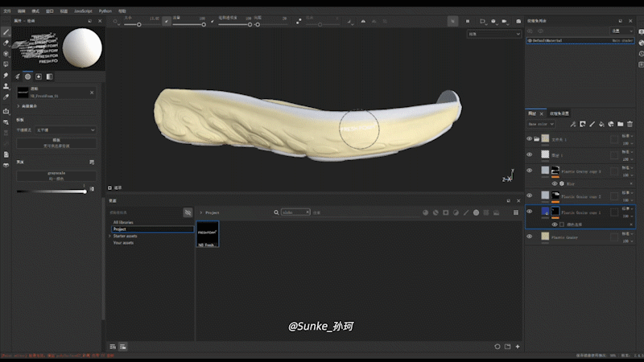Filter assets by Materials sphere icon
644x362 pixels.
pyautogui.click(x=426, y=212)
